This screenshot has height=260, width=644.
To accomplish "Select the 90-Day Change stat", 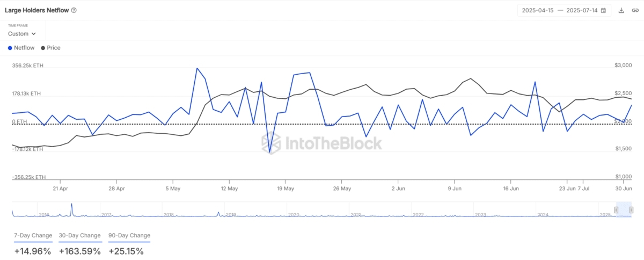I will tap(129, 235).
